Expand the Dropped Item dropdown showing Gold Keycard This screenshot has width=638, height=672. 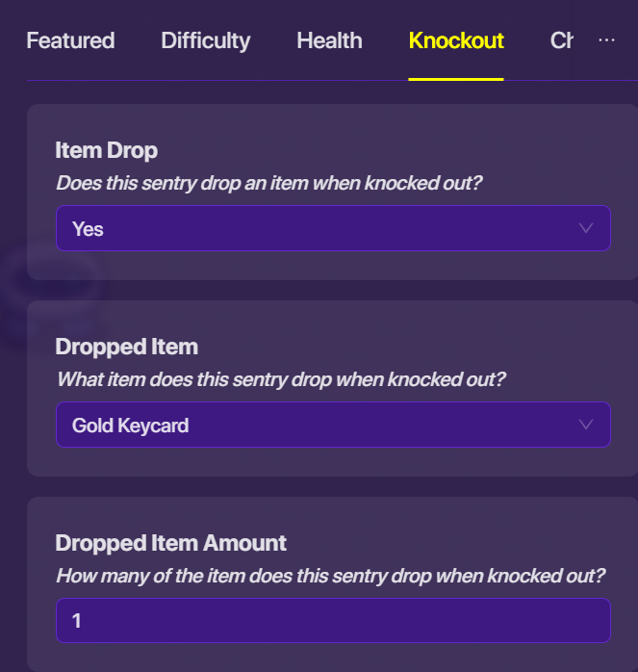333,425
